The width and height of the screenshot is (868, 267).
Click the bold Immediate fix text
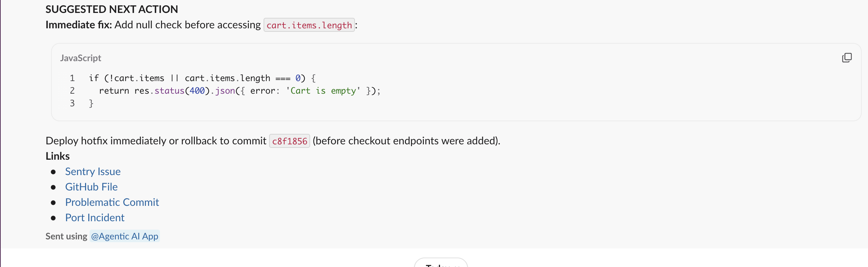point(78,25)
